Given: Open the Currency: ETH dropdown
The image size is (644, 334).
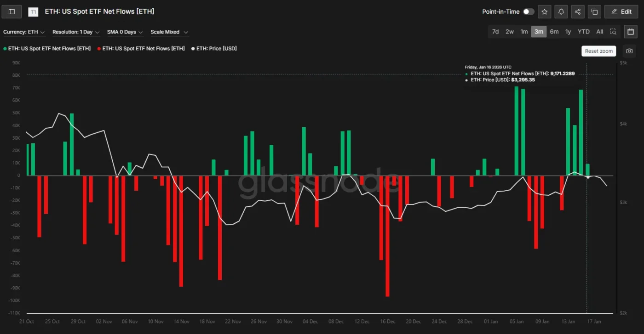Looking at the screenshot, I should pos(24,32).
